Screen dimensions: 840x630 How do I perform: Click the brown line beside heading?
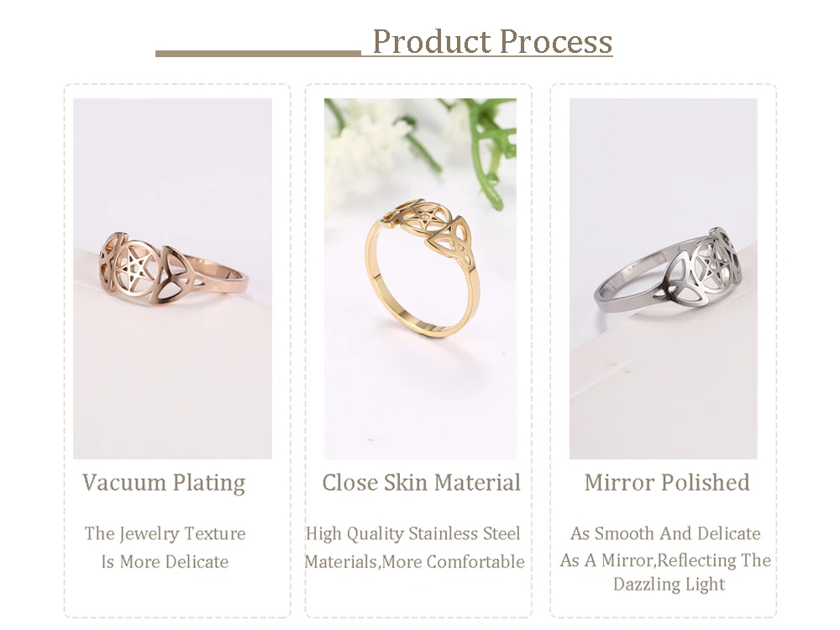pyautogui.click(x=258, y=54)
